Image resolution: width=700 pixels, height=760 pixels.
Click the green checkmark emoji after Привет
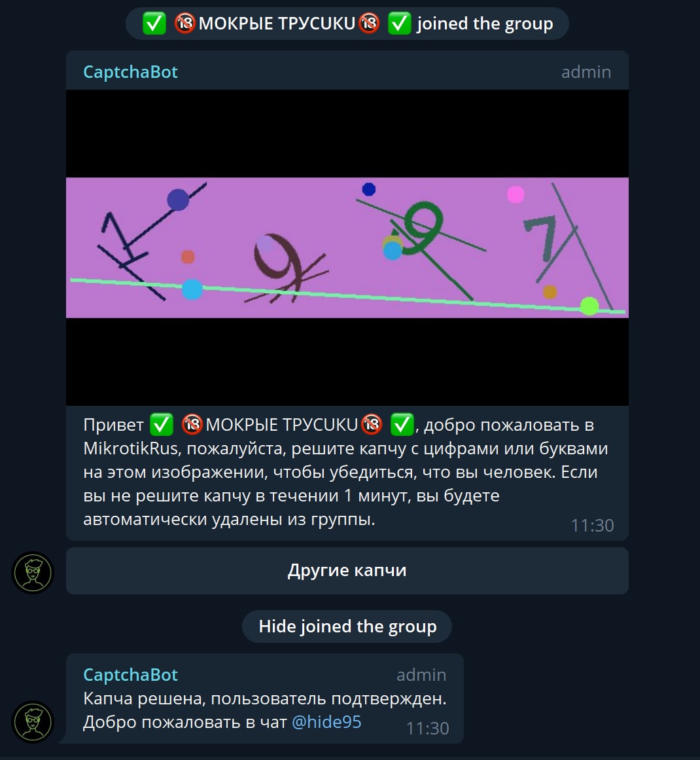(162, 425)
